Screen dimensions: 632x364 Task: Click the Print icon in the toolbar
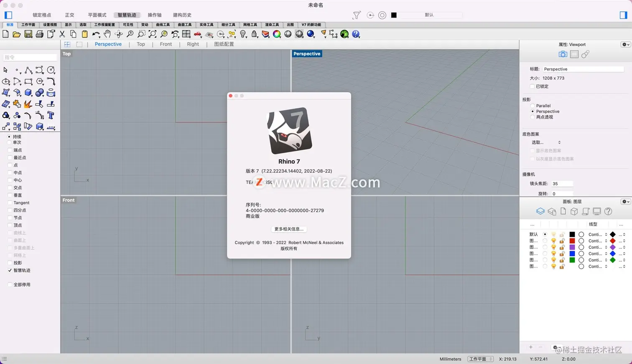pos(39,34)
